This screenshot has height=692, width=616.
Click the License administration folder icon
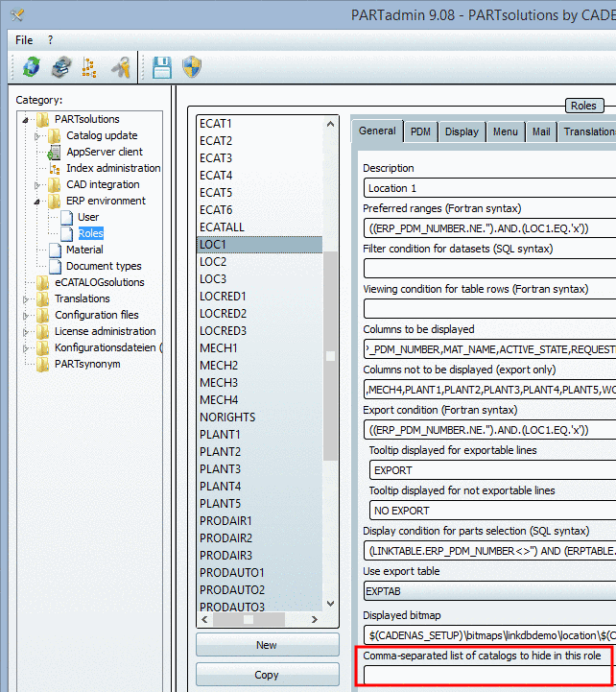[x=43, y=332]
